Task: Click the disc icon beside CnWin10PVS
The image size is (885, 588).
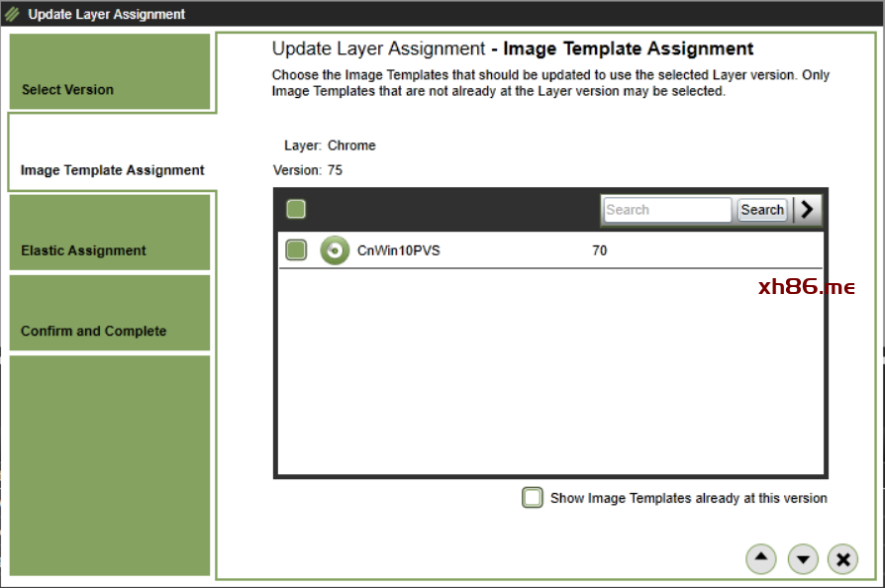Action: tap(335, 250)
